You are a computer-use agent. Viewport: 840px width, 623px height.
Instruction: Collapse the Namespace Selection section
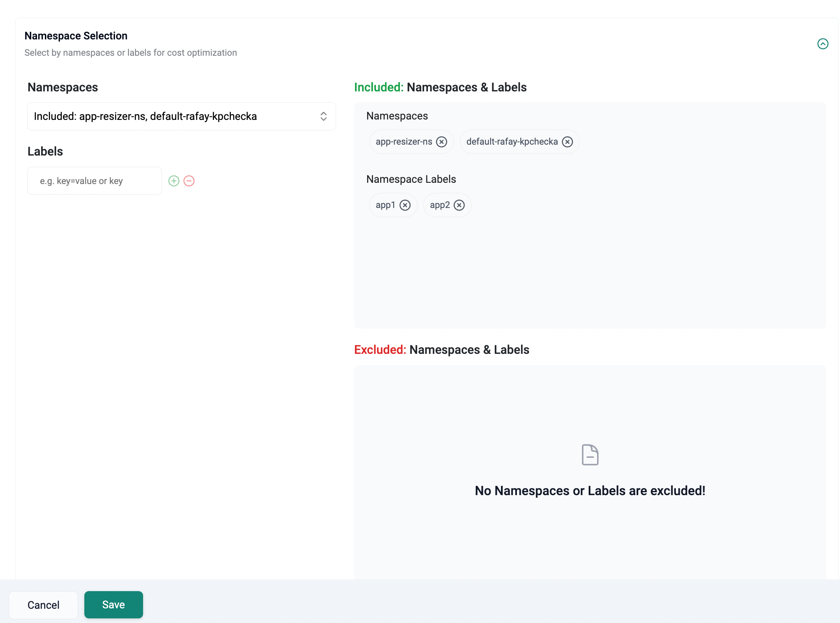(822, 44)
